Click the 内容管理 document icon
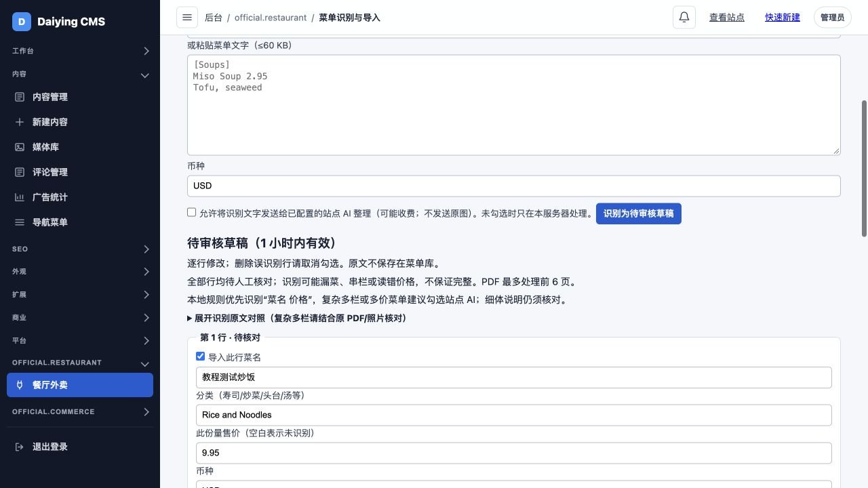Image resolution: width=868 pixels, height=488 pixels. (x=20, y=97)
